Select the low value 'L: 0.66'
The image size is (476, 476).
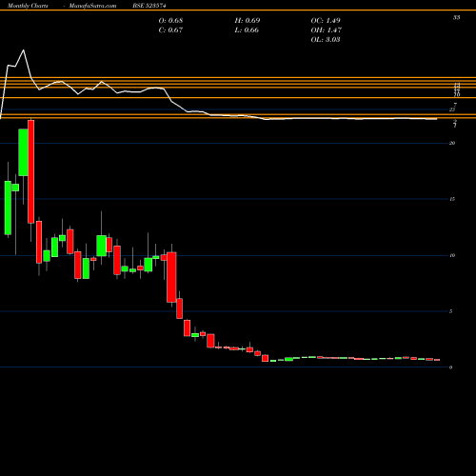point(247,30)
